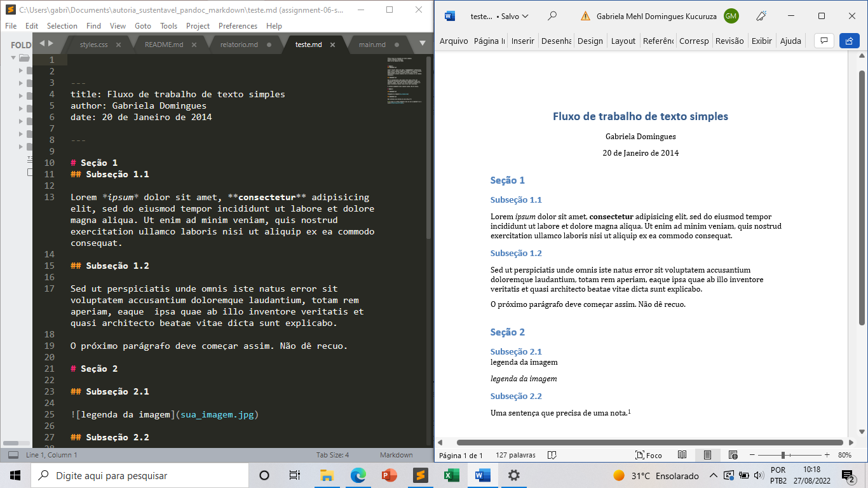Viewport: 868px width, 488px height.
Task: Click the Compartilhar share button in Word
Action: click(850, 40)
